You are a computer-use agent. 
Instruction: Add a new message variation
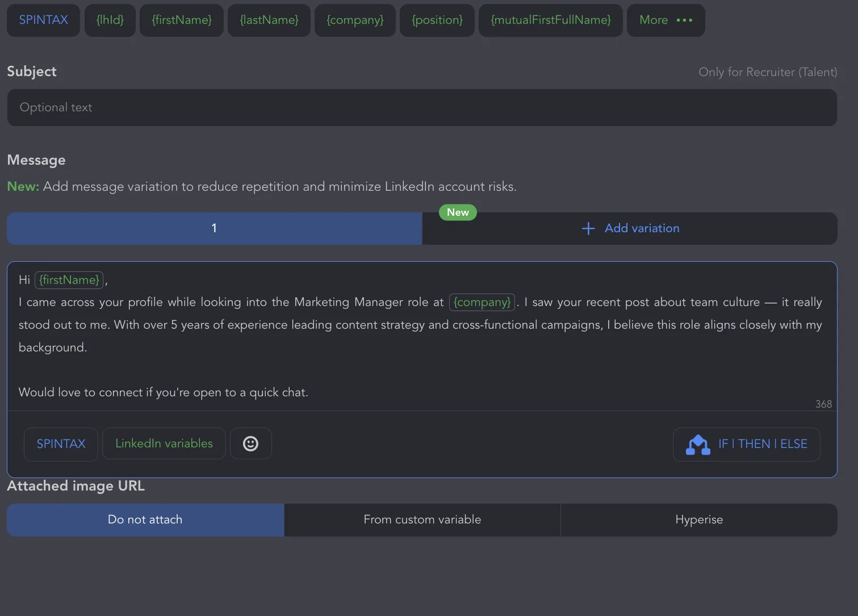point(630,228)
